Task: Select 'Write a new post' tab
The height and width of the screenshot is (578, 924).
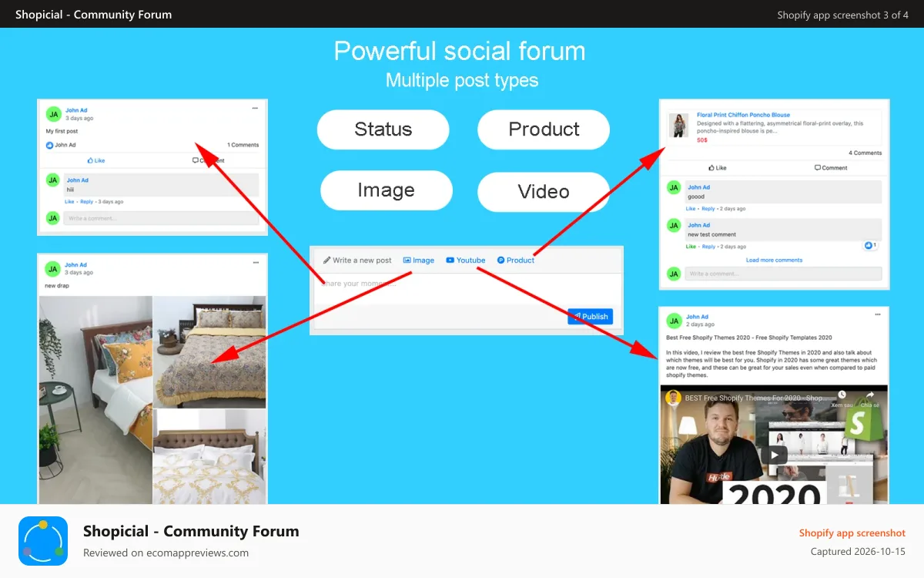Action: click(357, 260)
